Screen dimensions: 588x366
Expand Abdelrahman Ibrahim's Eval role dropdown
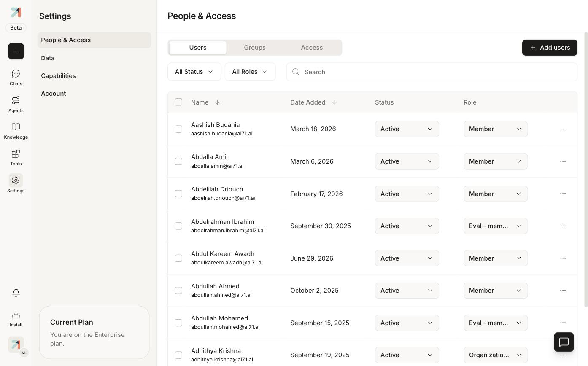tap(496, 226)
